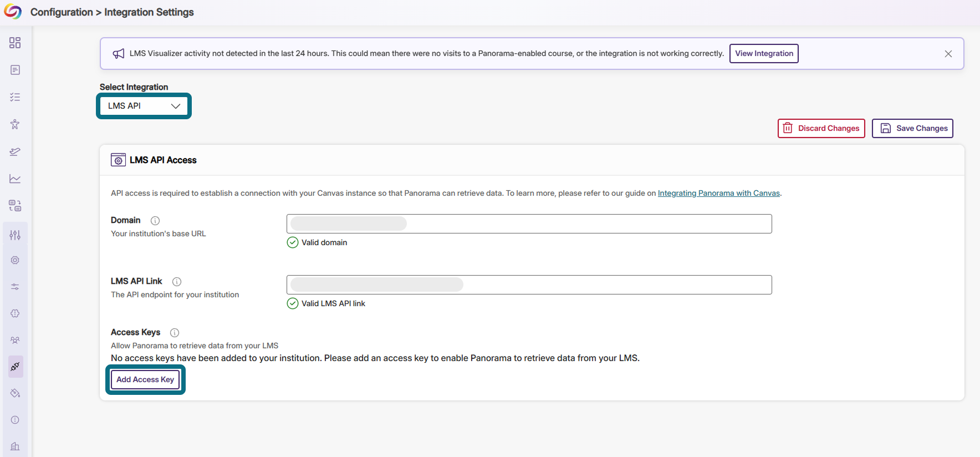Open the checklist icon in sidebar
This screenshot has width=980, height=457.
tap(15, 97)
